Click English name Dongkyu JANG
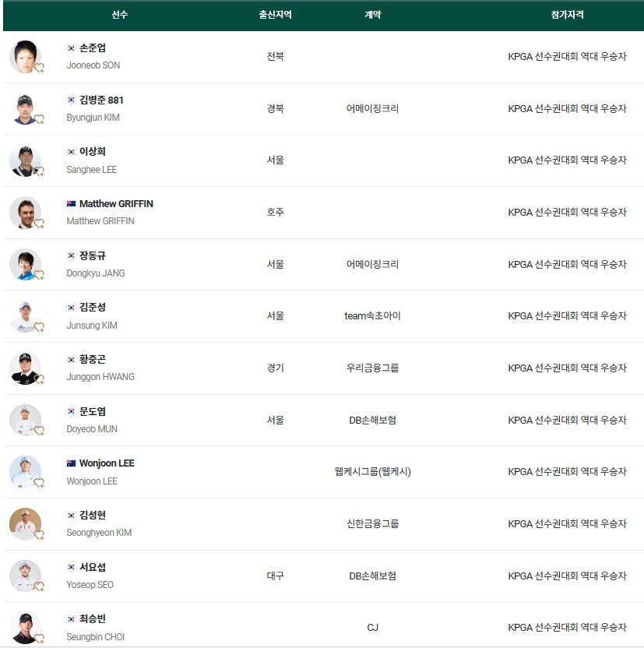Image resolution: width=644 pixels, height=648 pixels. click(x=96, y=273)
